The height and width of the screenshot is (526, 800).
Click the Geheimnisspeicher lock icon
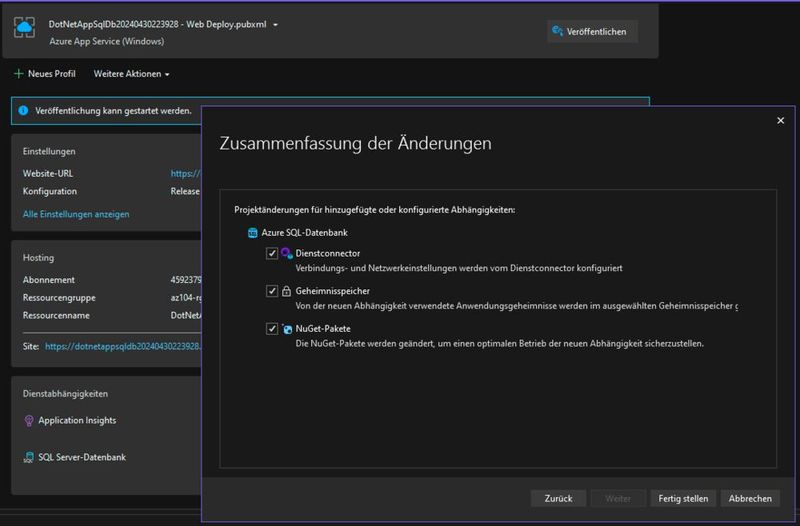pyautogui.click(x=287, y=291)
